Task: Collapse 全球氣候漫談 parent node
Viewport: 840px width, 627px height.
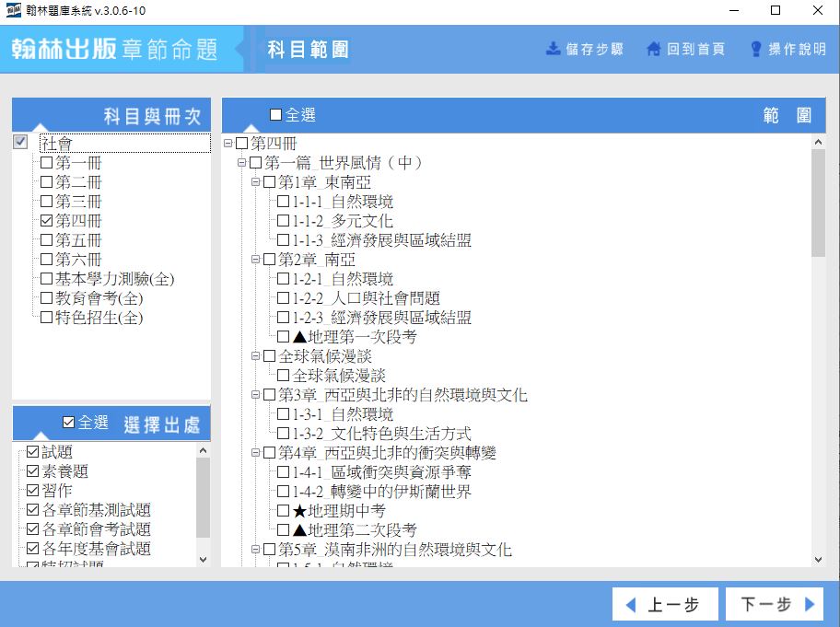Action: [255, 355]
